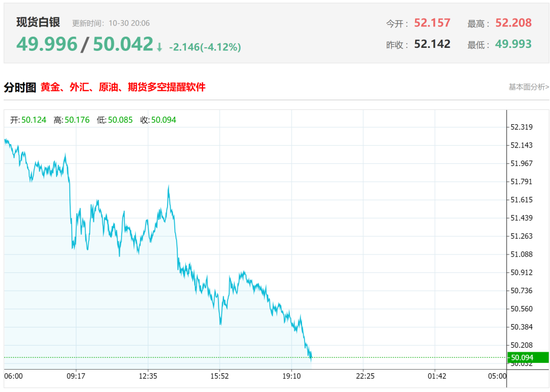550x392 pixels.
Task: Click the 50.560 price axis label
Action: pos(522,309)
